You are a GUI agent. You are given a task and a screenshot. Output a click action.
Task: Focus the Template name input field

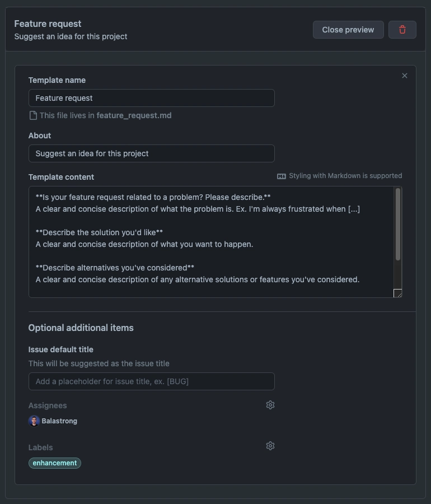[152, 98]
